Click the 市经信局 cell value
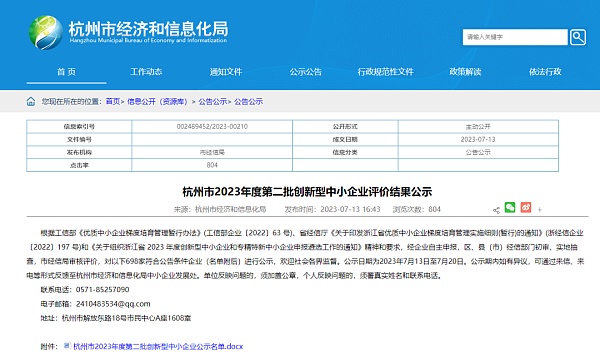The width and height of the screenshot is (600, 361). click(212, 152)
